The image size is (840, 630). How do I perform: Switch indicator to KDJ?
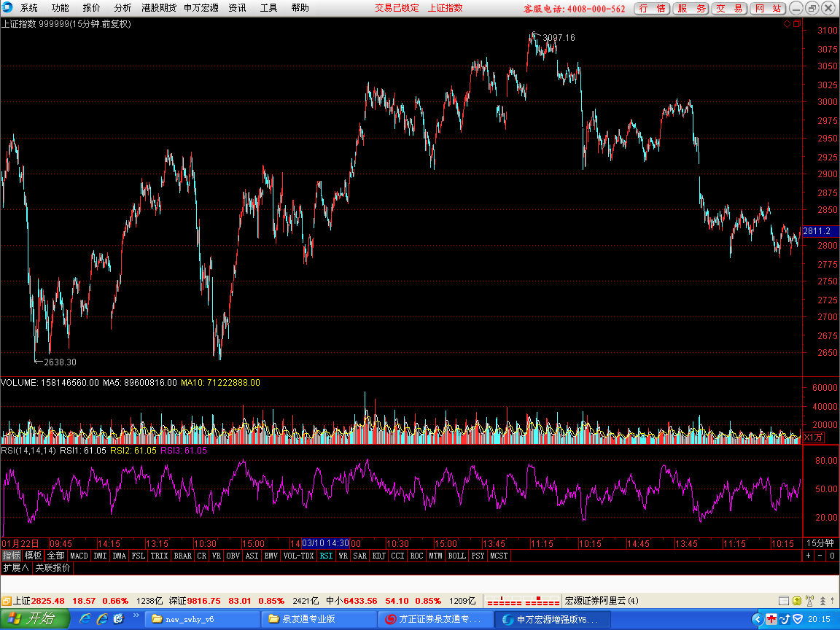pyautogui.click(x=378, y=556)
